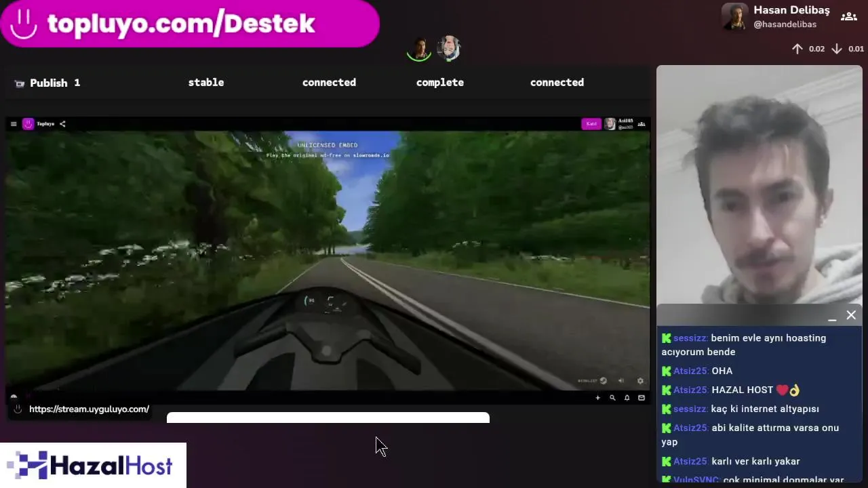This screenshot has height=488, width=868.
Task: Open the group members icon beside Hasan Delibaş
Action: [x=848, y=17]
